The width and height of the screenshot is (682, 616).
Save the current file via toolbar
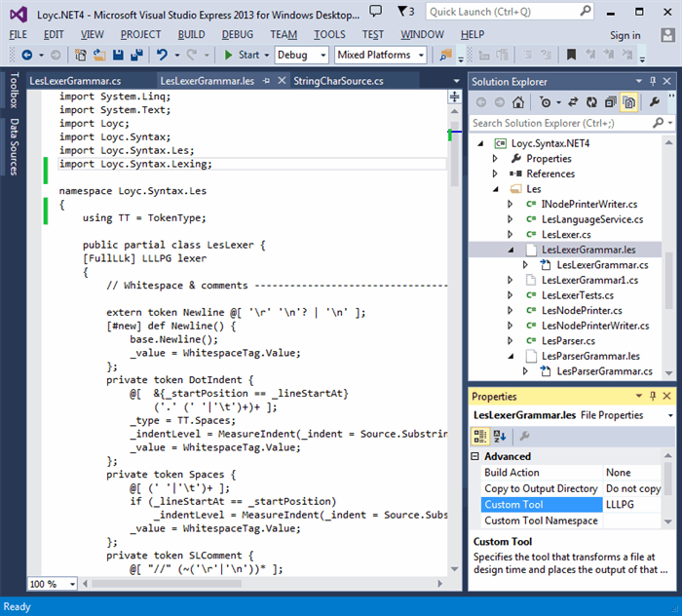tap(118, 55)
